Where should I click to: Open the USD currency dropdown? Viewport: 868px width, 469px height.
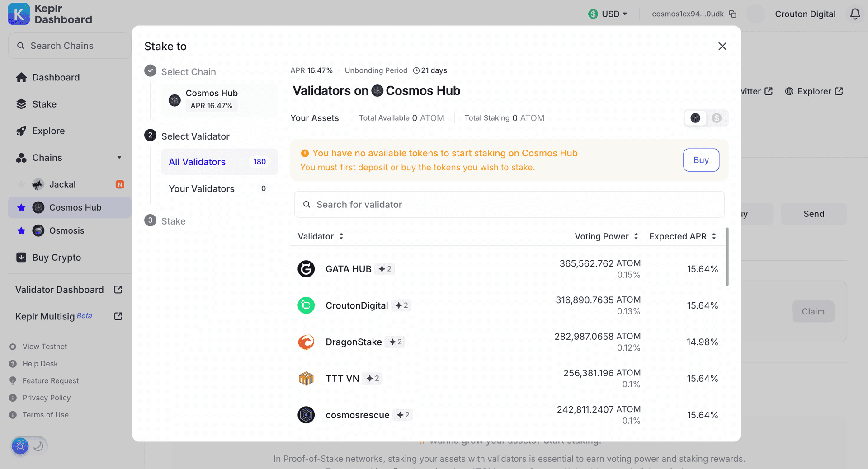click(608, 14)
